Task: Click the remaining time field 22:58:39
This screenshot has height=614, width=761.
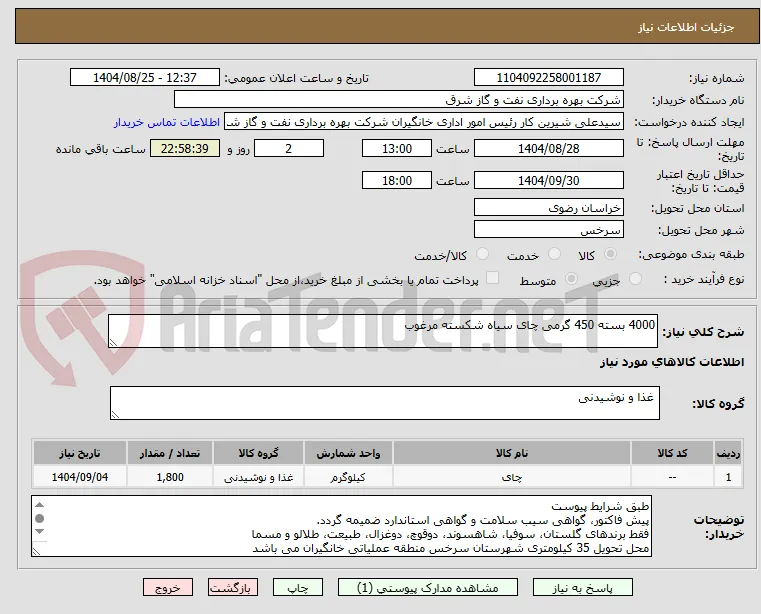Action: 184,149
